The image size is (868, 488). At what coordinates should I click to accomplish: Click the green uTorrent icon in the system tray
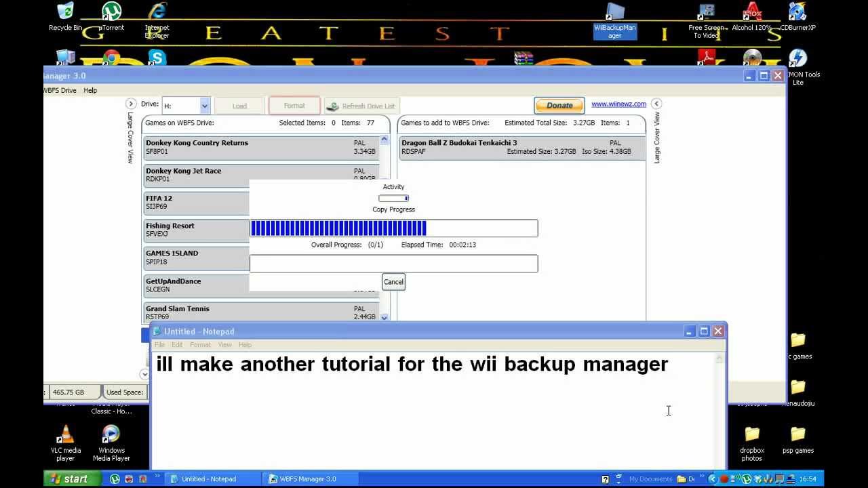click(747, 479)
